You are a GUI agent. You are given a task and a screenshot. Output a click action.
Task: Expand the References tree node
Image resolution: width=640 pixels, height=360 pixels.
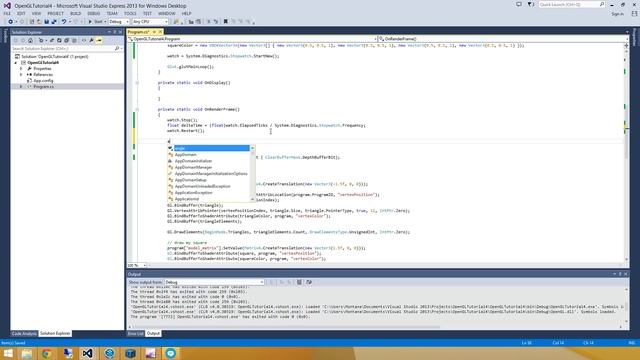pos(21,75)
